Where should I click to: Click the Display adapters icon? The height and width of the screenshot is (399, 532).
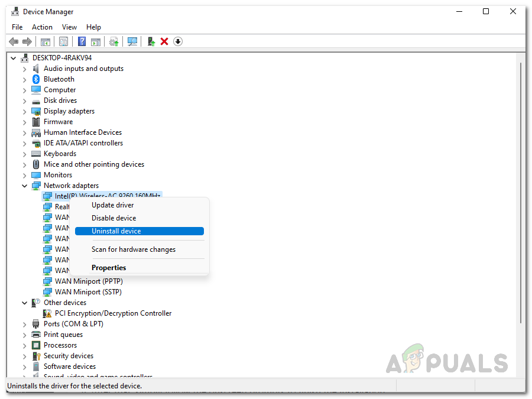tap(36, 111)
